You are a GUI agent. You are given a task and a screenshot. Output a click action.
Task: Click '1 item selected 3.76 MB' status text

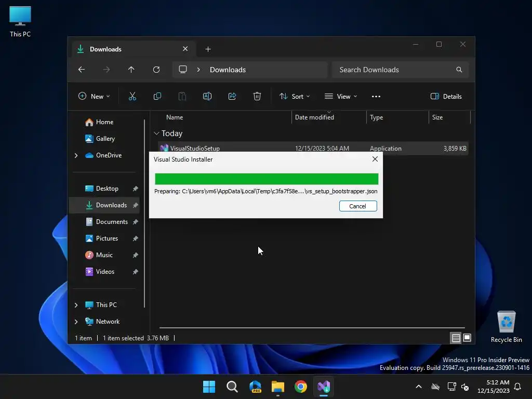136,338
